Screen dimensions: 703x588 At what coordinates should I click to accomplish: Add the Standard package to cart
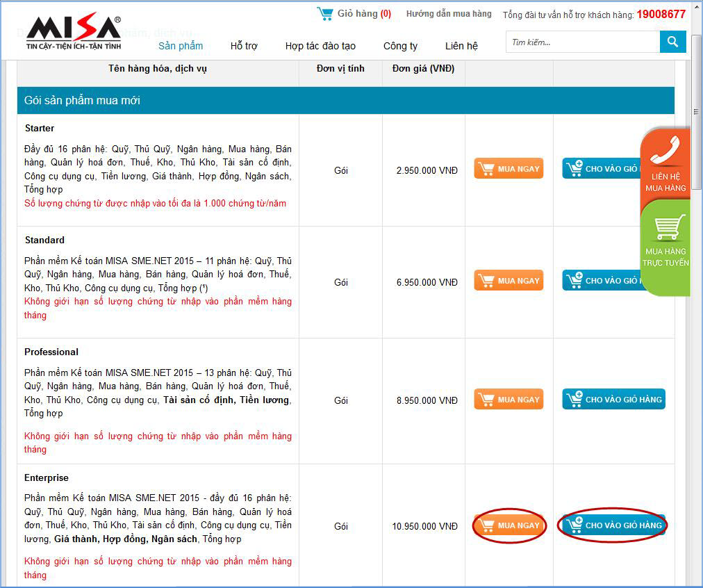click(x=602, y=281)
